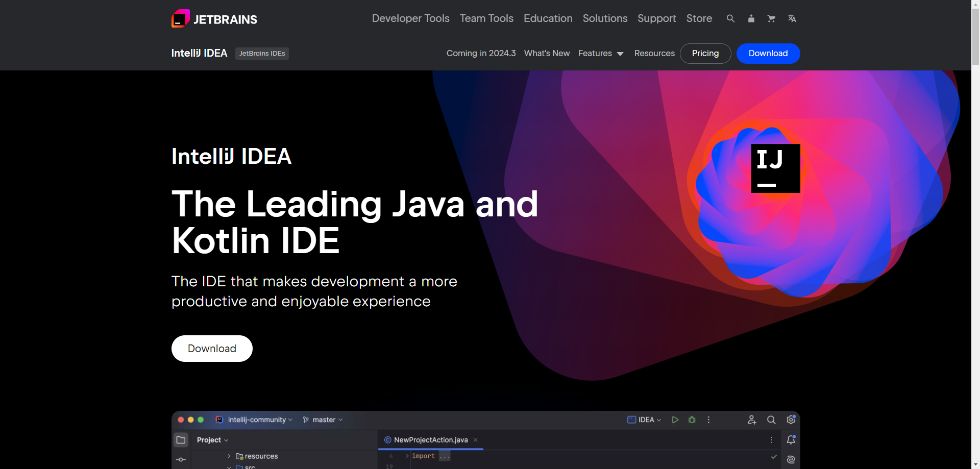Open the master branch dropdown
Screen dimensions: 980x469
tap(323, 419)
